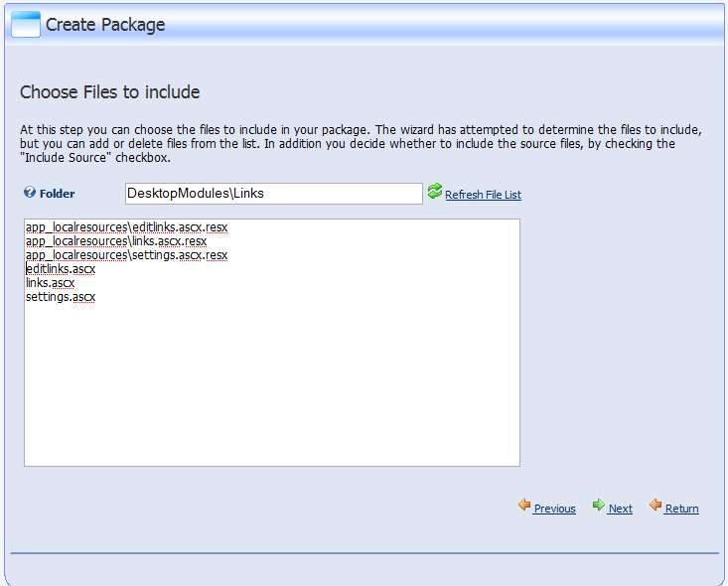Go to Previous wizard step link
The width and height of the screenshot is (728, 586).
[555, 509]
